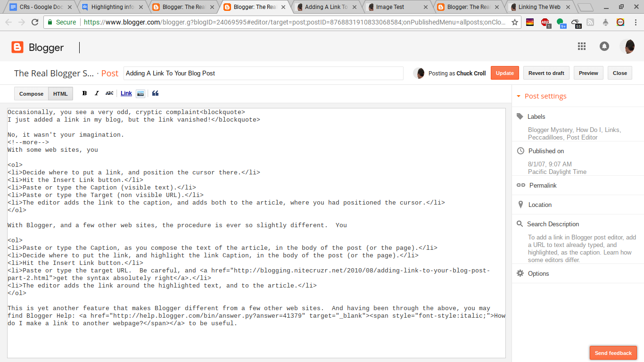Toggle bold formatting in the toolbar
The width and height of the screenshot is (644, 362).
coord(84,93)
